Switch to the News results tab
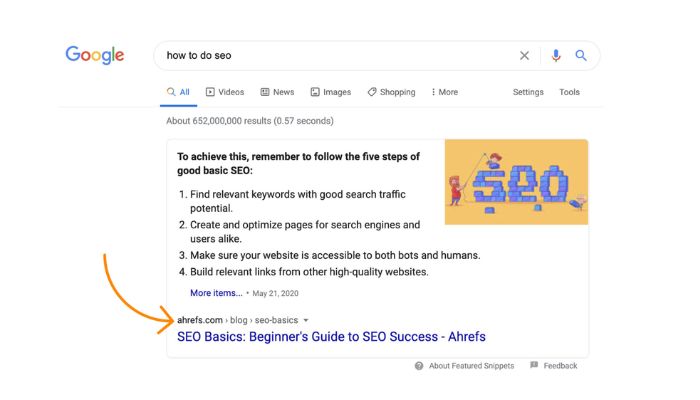The width and height of the screenshot is (700, 400). (x=277, y=92)
